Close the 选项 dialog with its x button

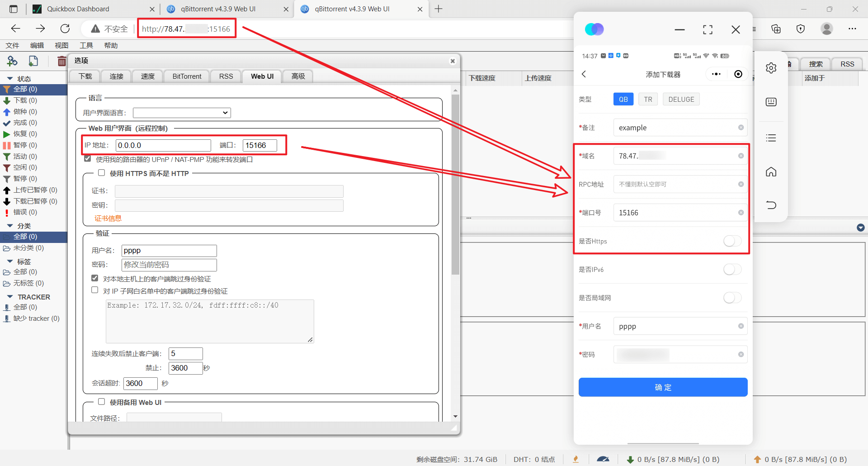click(453, 61)
